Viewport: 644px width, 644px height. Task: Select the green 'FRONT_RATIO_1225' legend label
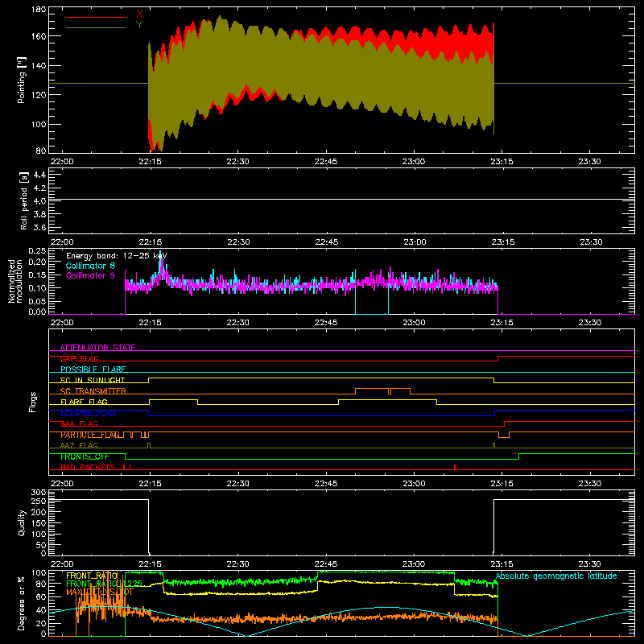pos(104,584)
